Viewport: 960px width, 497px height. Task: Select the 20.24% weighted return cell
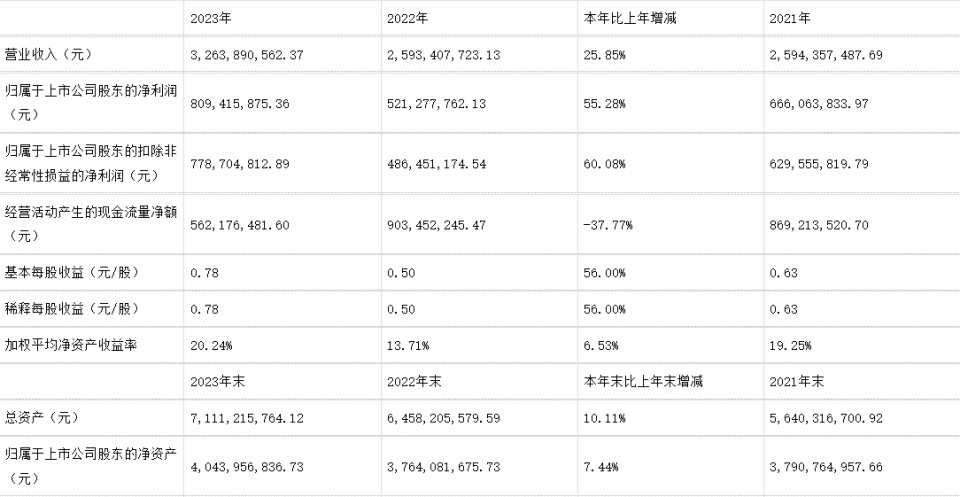[x=211, y=346]
